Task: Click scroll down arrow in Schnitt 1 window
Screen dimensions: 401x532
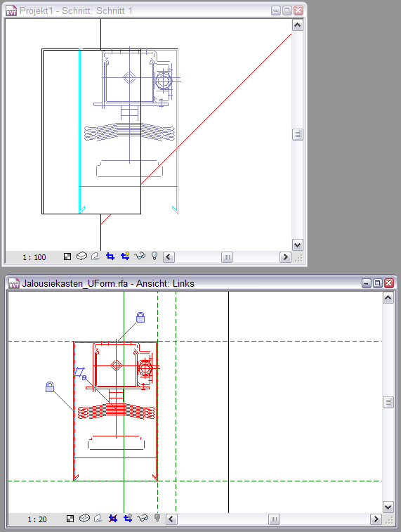Action: tap(298, 245)
